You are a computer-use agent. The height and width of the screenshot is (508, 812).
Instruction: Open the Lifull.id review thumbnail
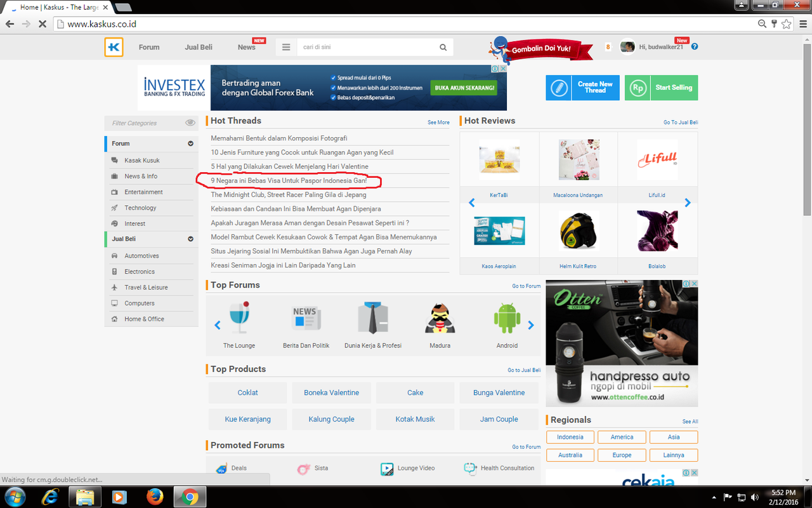point(657,160)
